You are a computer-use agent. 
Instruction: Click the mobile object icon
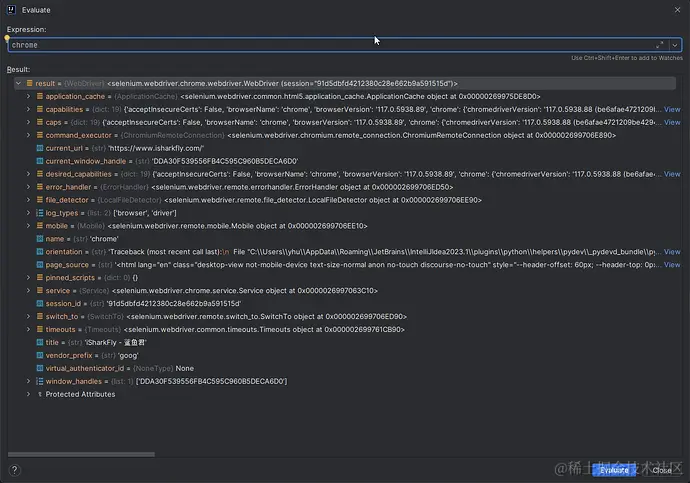tap(40, 226)
